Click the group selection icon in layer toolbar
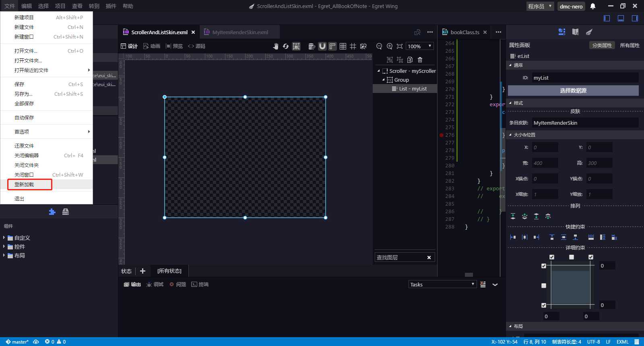The image size is (644, 346). coord(390,60)
